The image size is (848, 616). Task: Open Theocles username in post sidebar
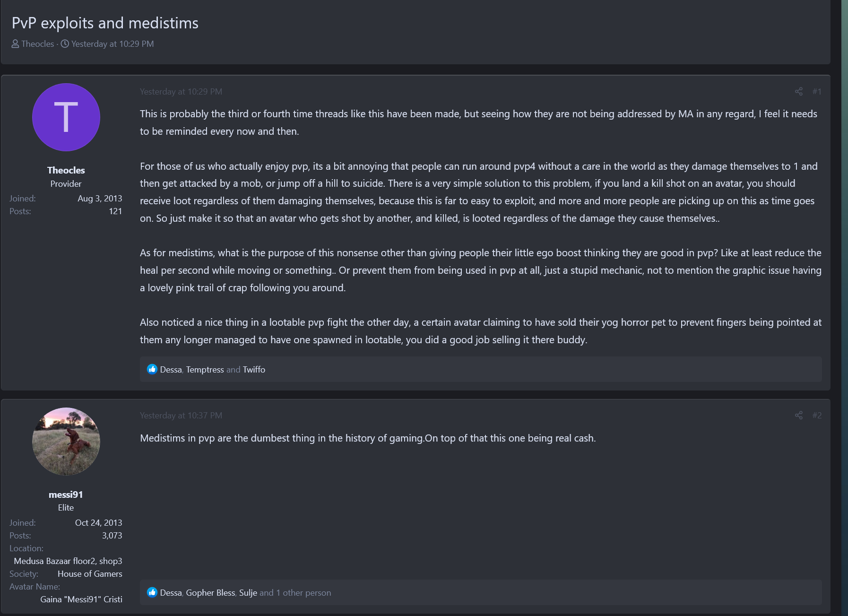(x=66, y=170)
